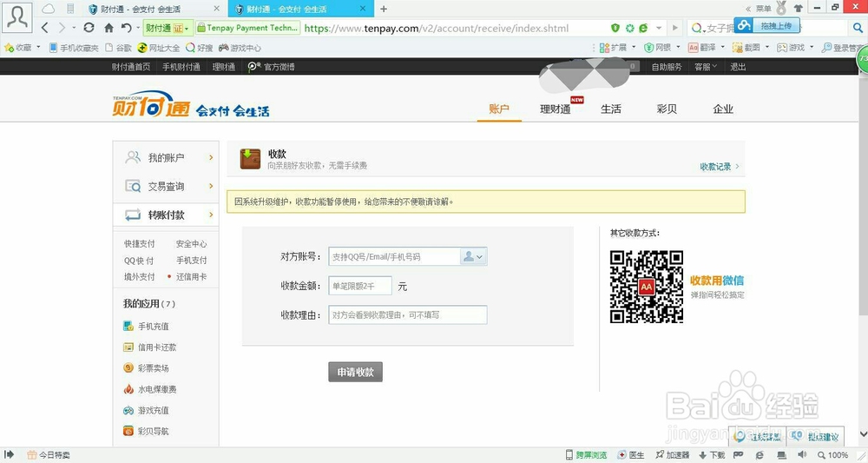Click 财付通首页 in top bar
The height and width of the screenshot is (463, 868).
(x=131, y=67)
